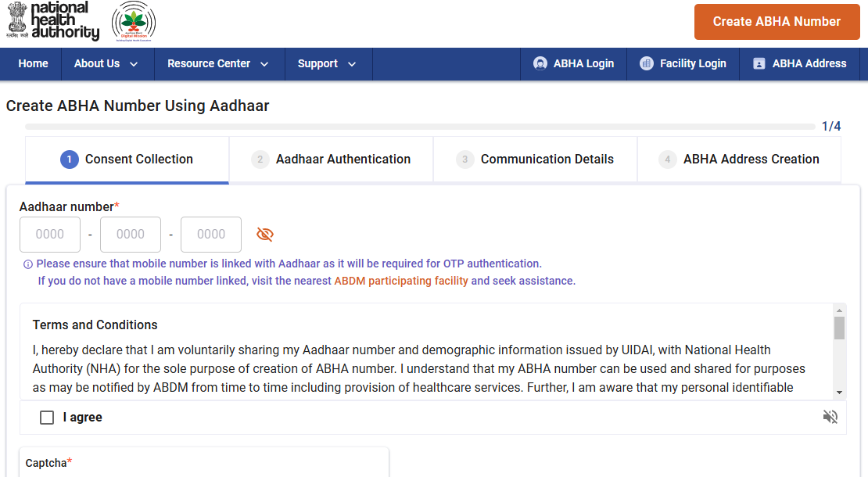Open the Support menu
Viewport: 868px width, 477px height.
click(x=328, y=63)
